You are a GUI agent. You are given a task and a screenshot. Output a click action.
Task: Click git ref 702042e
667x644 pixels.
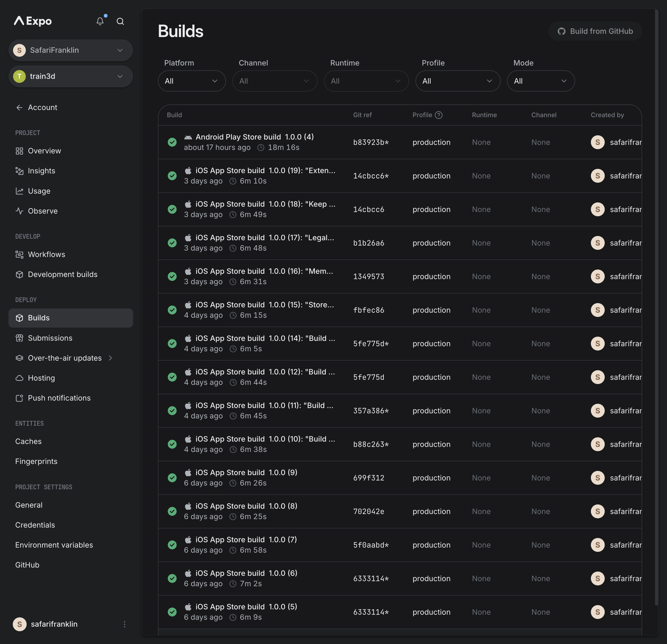[x=369, y=512]
